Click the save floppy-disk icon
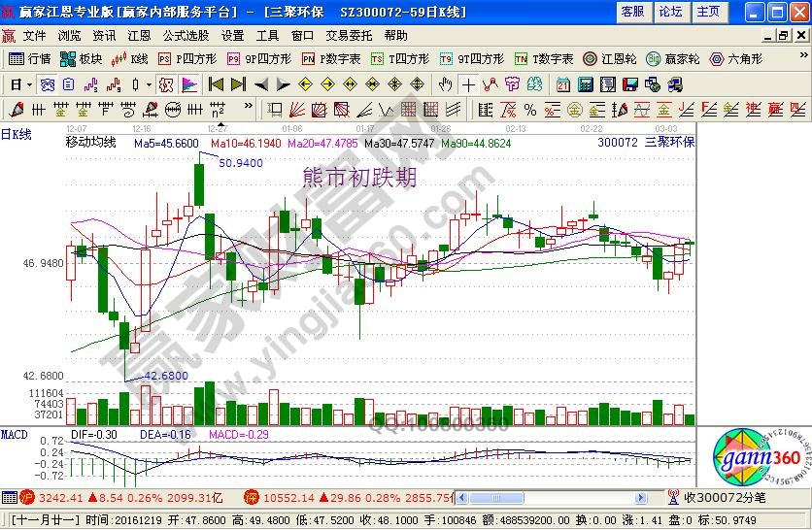The height and width of the screenshot is (530, 812). (629, 84)
